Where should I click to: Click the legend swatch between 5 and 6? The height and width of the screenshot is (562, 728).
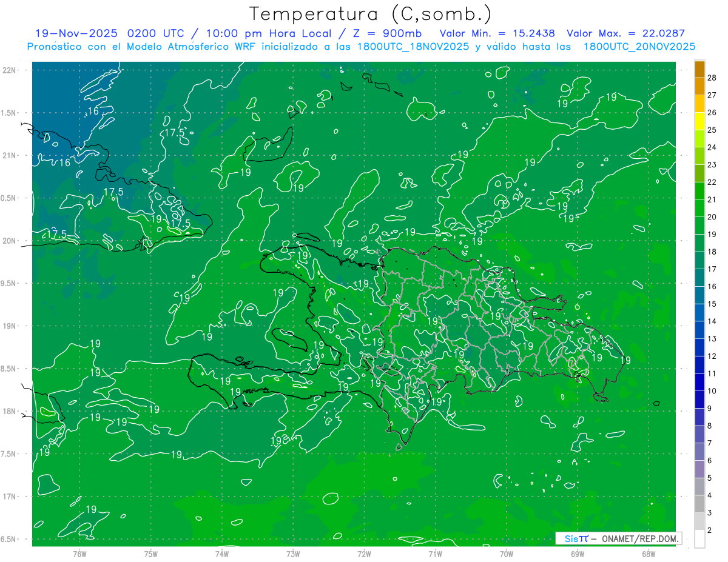click(x=699, y=469)
